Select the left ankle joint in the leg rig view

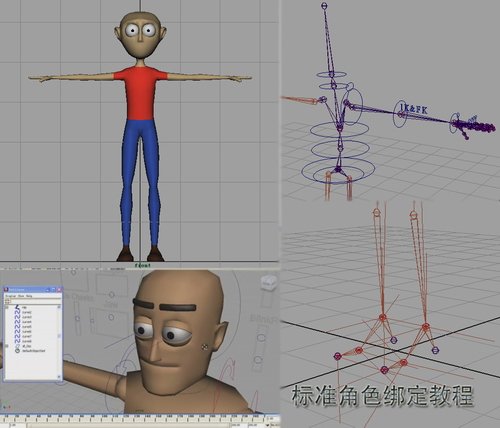383,317
